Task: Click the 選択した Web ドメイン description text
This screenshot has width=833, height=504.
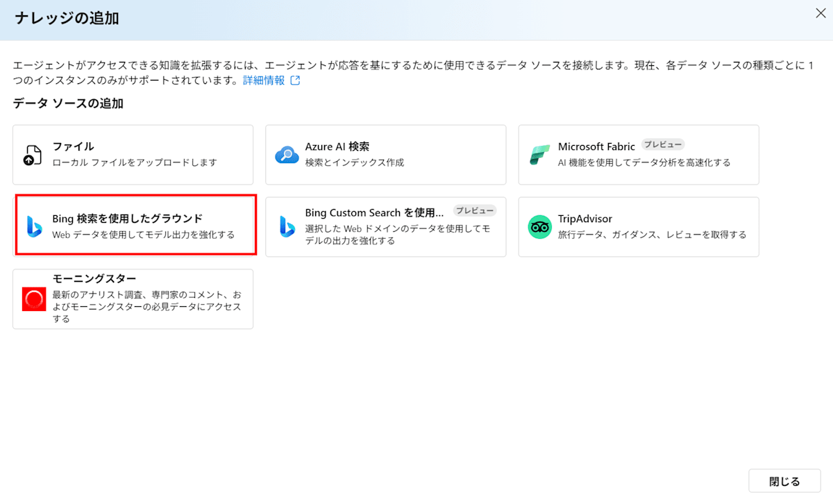Action: 398,235
